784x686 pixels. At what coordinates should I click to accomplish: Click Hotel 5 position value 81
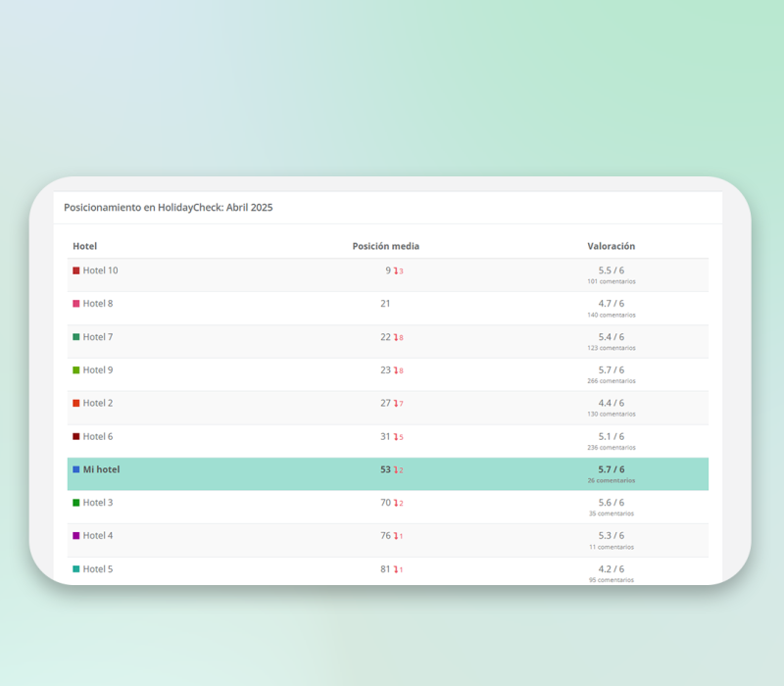pos(385,569)
